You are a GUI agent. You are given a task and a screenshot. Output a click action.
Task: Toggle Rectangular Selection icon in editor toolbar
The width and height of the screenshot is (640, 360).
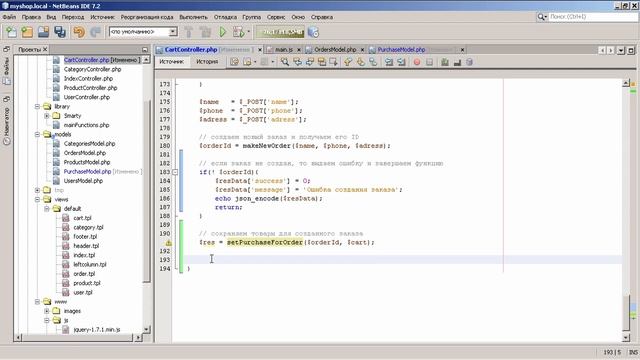tap(333, 62)
